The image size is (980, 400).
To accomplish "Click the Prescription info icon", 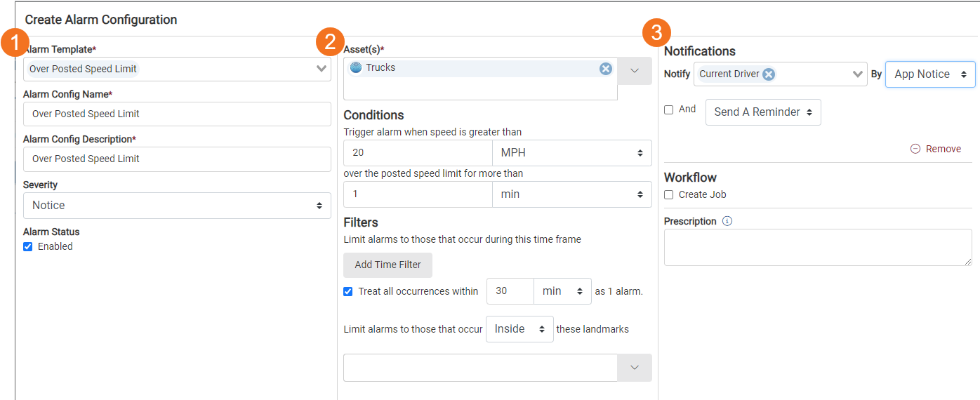I will (727, 221).
